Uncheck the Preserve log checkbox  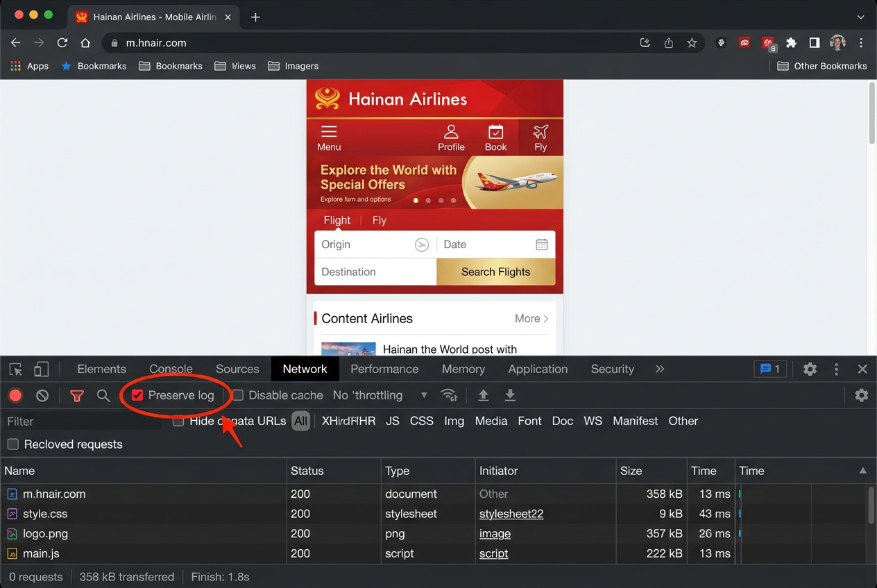point(137,395)
